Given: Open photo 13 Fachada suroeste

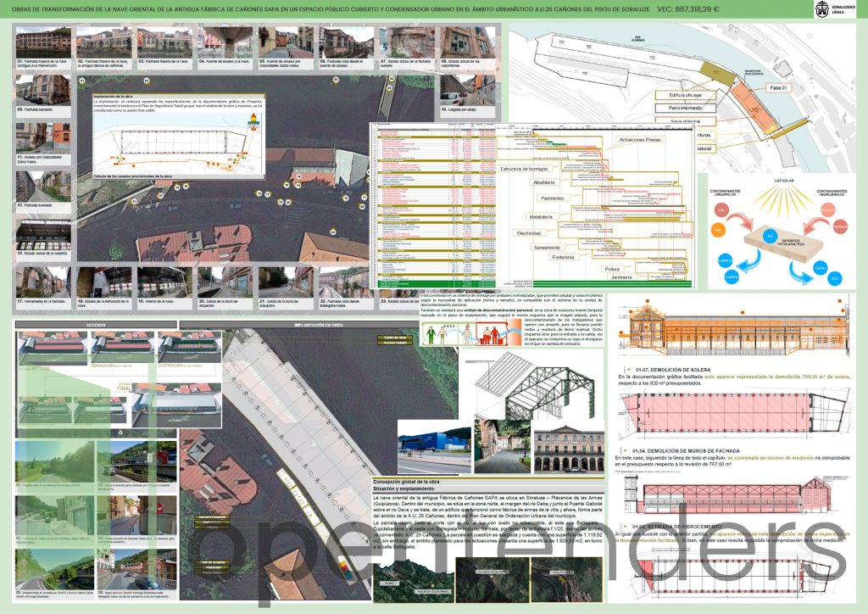Looking at the screenshot, I should coord(43,186).
